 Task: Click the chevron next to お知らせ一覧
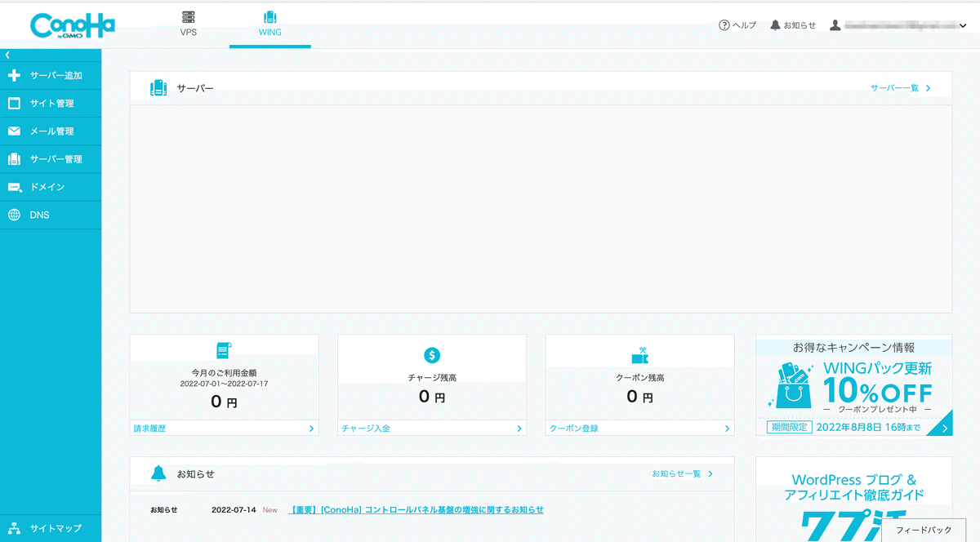click(x=710, y=473)
